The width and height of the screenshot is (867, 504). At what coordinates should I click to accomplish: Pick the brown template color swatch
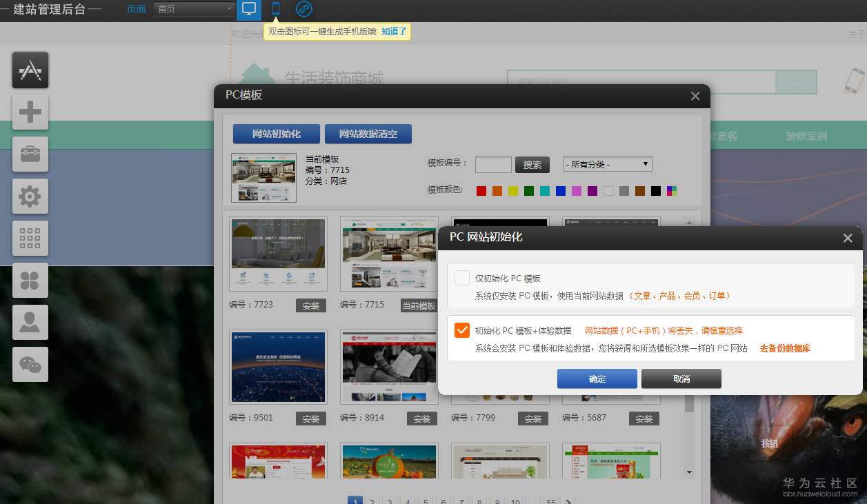pos(640,191)
